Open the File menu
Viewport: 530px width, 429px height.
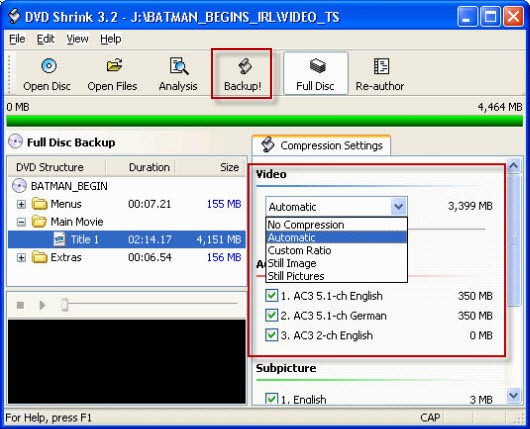pyautogui.click(x=17, y=39)
